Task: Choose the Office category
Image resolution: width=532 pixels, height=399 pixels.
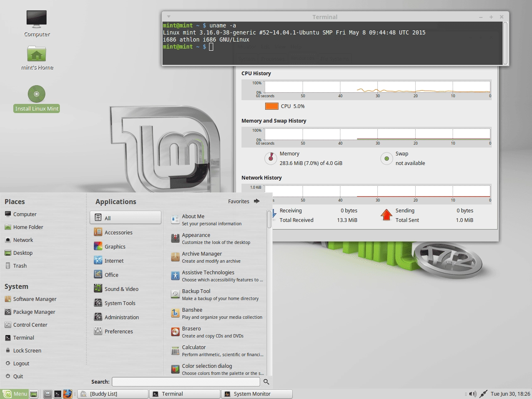Action: (x=126, y=275)
